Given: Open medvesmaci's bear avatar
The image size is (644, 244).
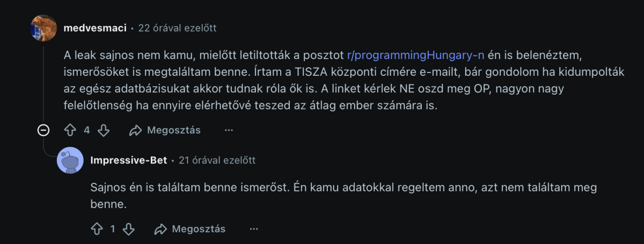Looking at the screenshot, I should [44, 28].
